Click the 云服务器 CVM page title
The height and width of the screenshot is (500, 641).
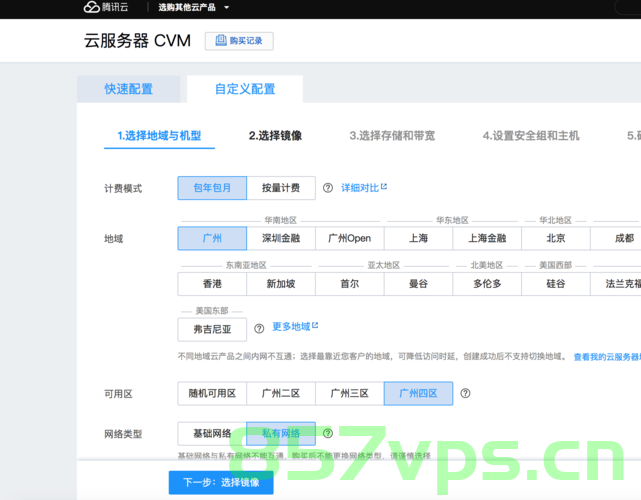tap(137, 41)
